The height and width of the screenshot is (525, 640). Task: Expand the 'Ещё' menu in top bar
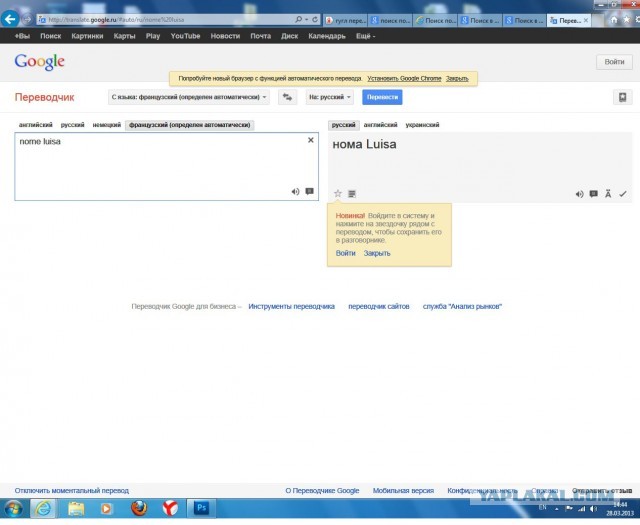365,36
